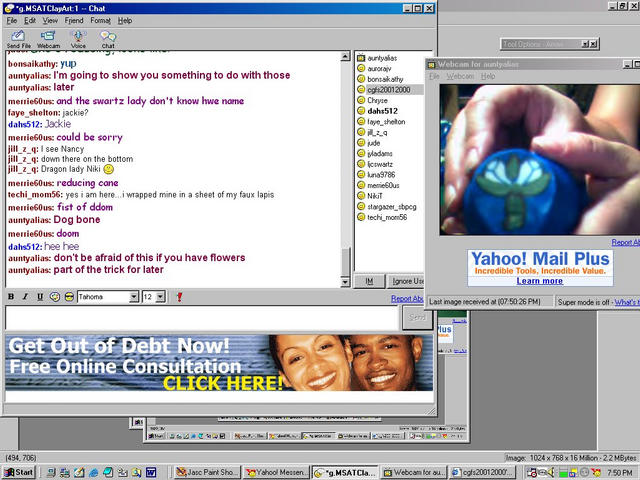Open the Help menu in chat window
The width and height of the screenshot is (640, 480).
pos(125,20)
